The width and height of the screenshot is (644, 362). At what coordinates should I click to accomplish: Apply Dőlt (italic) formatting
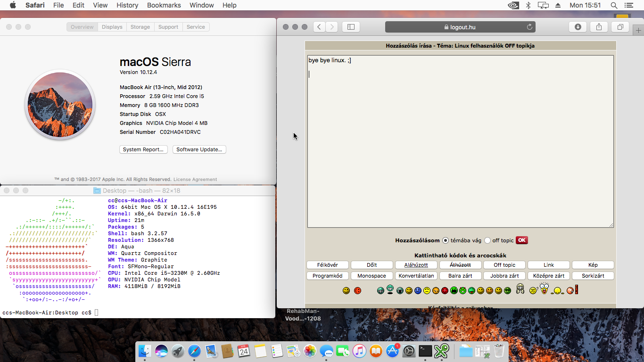tap(372, 265)
